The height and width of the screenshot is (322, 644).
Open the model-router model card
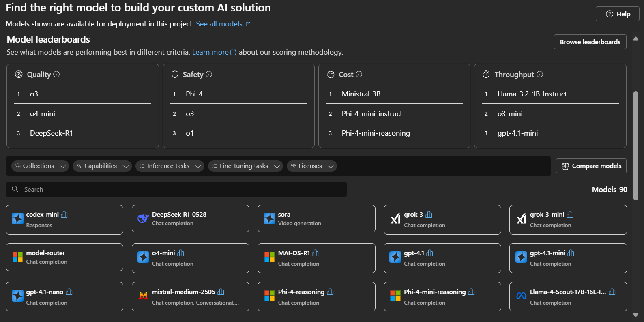(x=64, y=257)
